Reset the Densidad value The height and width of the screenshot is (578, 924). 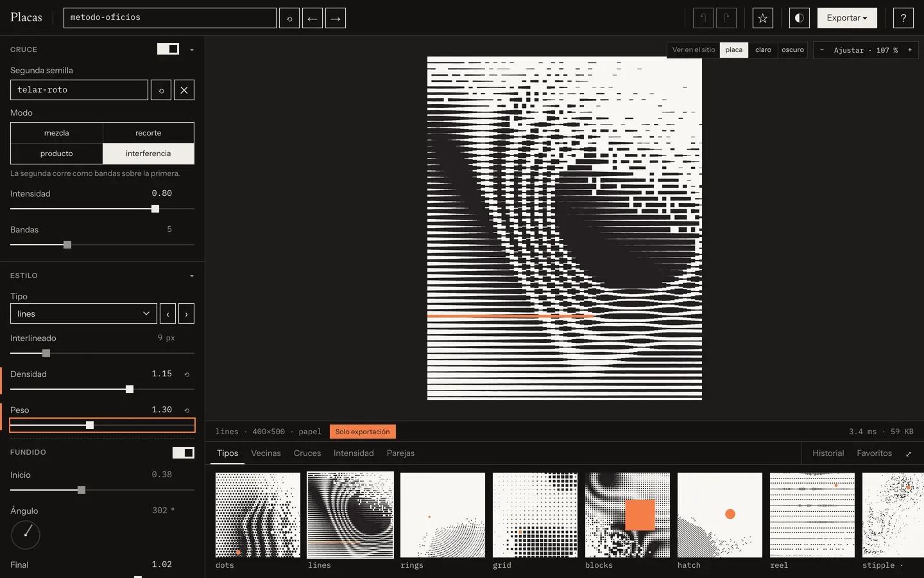tap(187, 374)
